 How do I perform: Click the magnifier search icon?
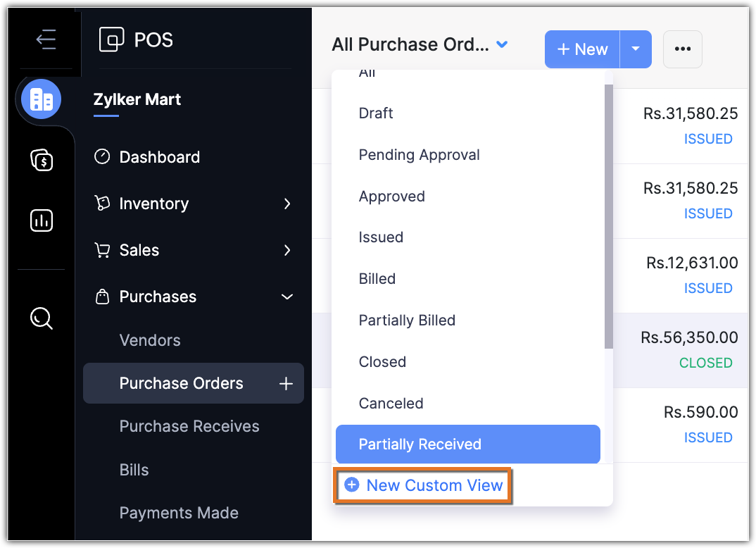tap(42, 318)
